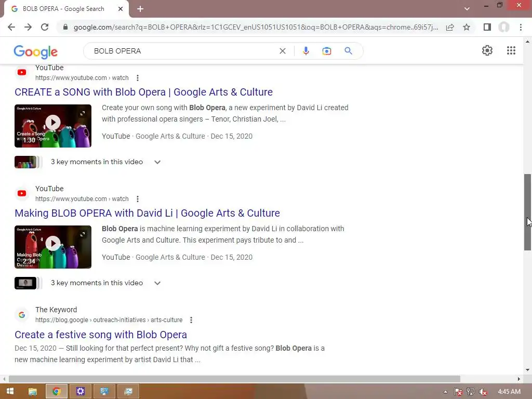The width and height of the screenshot is (532, 399).
Task: Open Chrome tab search dropdown
Action: [x=467, y=8]
